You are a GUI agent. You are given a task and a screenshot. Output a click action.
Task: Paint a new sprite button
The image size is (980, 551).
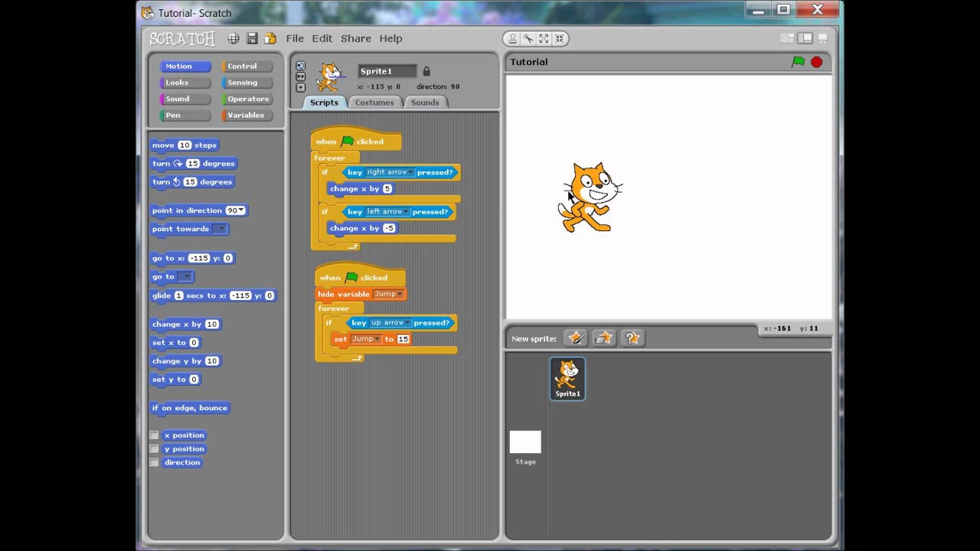coord(577,338)
